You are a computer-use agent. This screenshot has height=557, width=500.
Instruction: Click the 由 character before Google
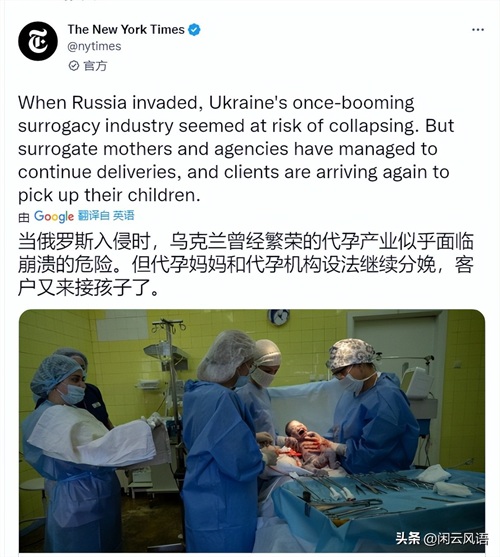pyautogui.click(x=24, y=217)
